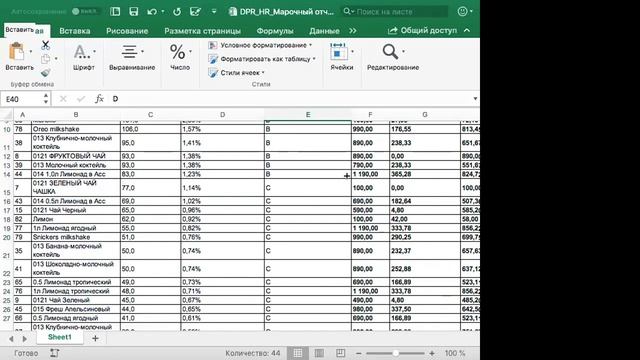Open Customize Quick Access Toolbar dropdown
The height and width of the screenshot is (360, 640).
(214, 11)
